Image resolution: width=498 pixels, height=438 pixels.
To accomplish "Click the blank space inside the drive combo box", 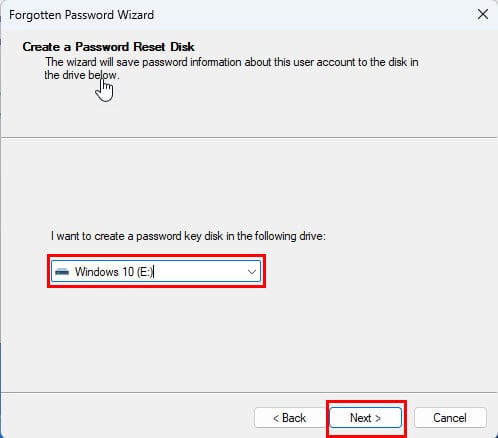I will tap(200, 272).
